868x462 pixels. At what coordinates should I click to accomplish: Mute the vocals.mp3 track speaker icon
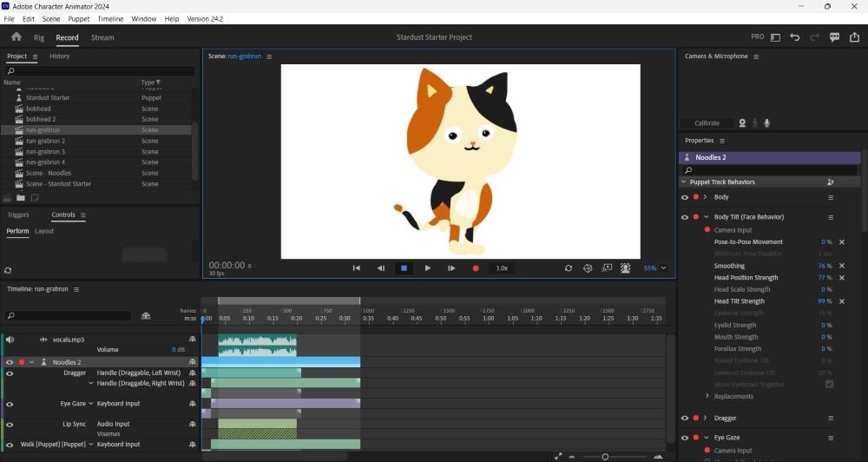pyautogui.click(x=10, y=340)
